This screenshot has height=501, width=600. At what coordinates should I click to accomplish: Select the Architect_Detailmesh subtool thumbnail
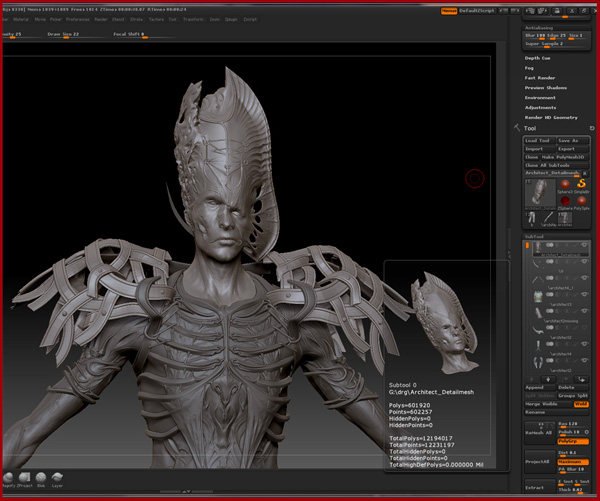pyautogui.click(x=538, y=247)
